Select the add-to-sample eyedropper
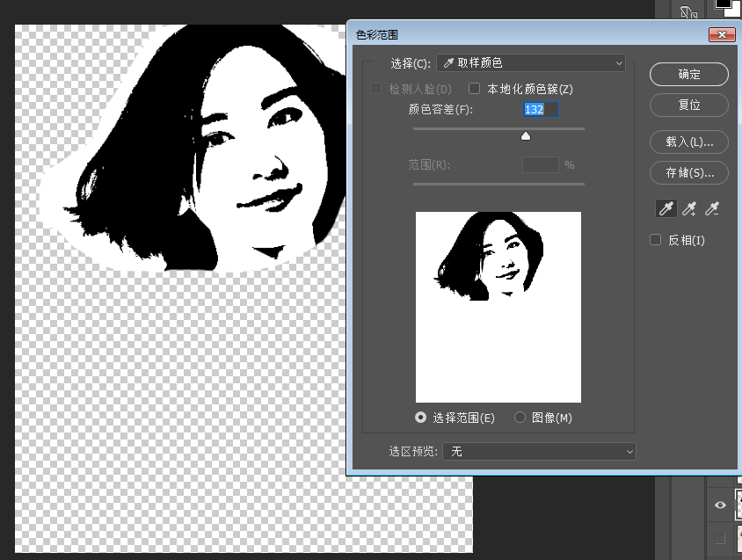The image size is (742, 560). (689, 208)
